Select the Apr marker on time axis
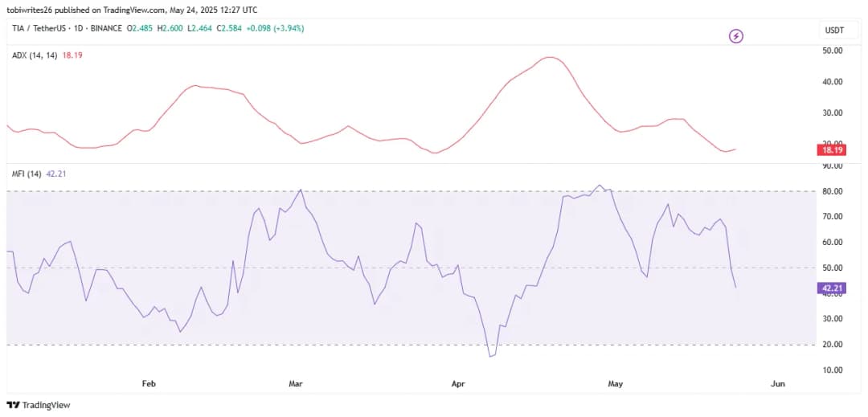Screen dimensions: 868x417 click(459, 385)
